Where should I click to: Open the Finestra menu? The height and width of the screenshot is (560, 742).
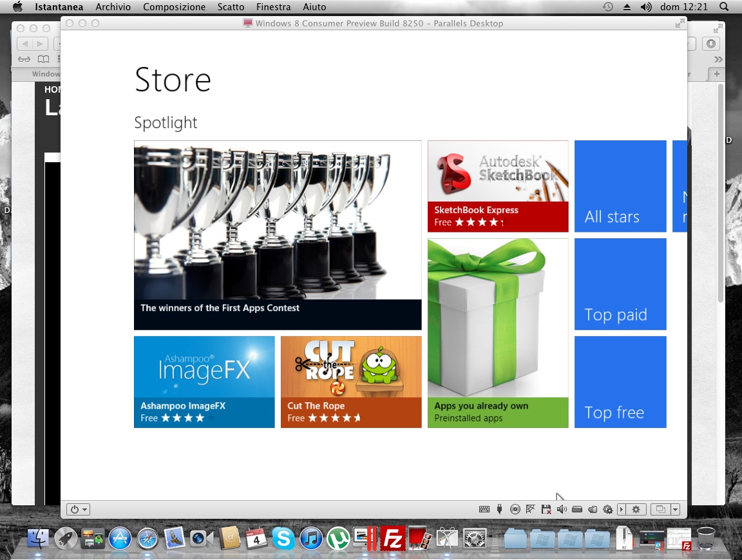[274, 7]
